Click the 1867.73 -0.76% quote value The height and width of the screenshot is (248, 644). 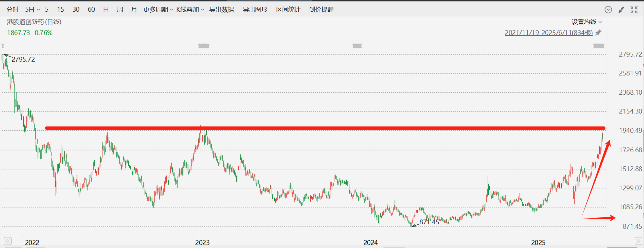tap(30, 33)
